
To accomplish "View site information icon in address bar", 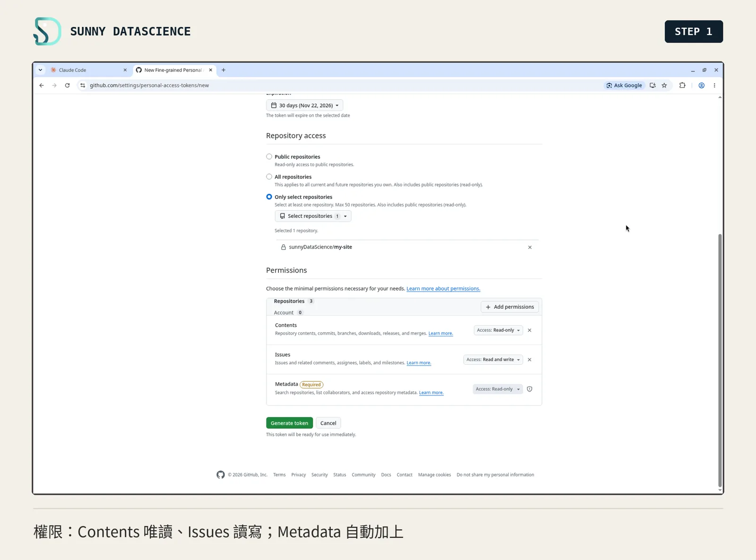I will [83, 86].
